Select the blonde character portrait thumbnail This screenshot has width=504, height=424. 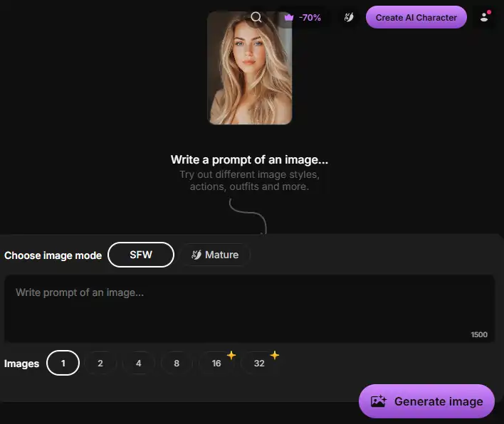coord(250,68)
